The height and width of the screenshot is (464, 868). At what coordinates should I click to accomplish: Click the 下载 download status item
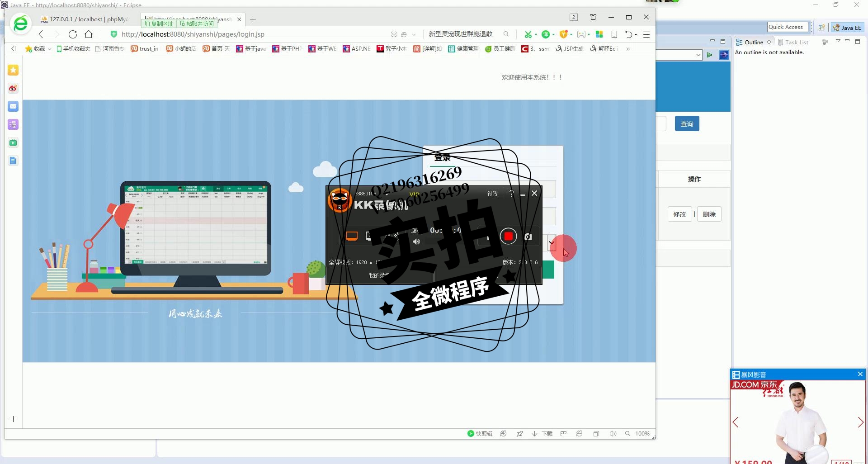542,434
